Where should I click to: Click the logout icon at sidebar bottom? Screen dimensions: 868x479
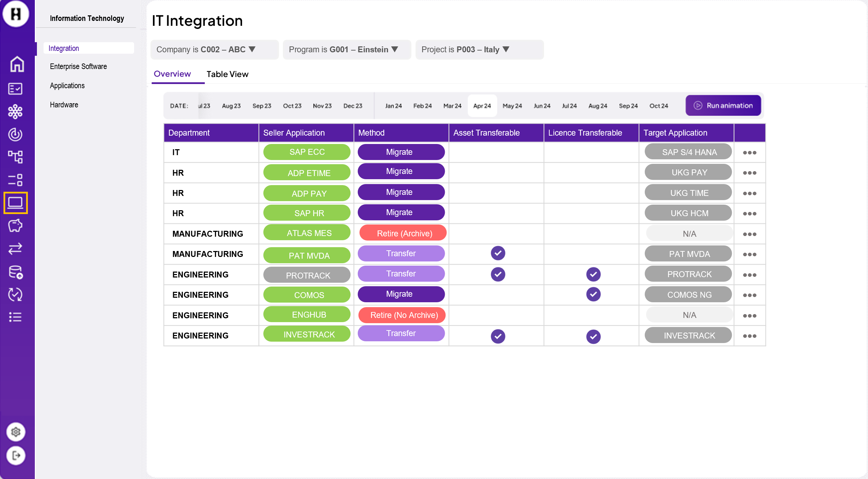point(16,455)
